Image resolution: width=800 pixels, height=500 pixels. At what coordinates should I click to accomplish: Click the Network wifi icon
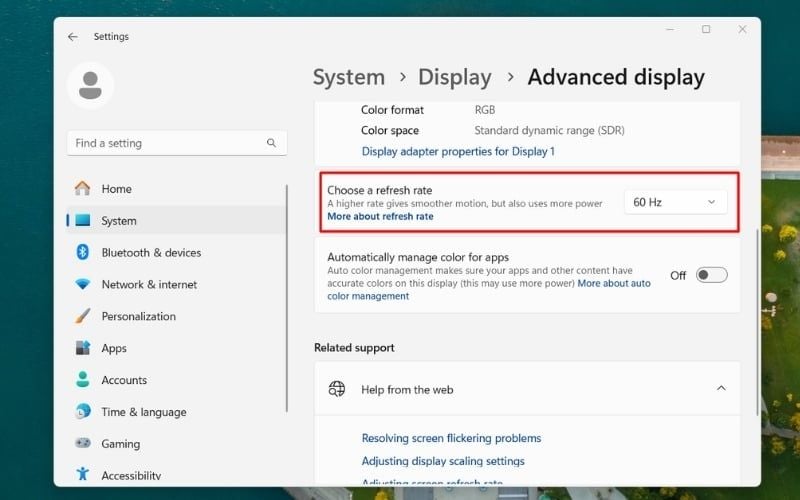pyautogui.click(x=83, y=284)
